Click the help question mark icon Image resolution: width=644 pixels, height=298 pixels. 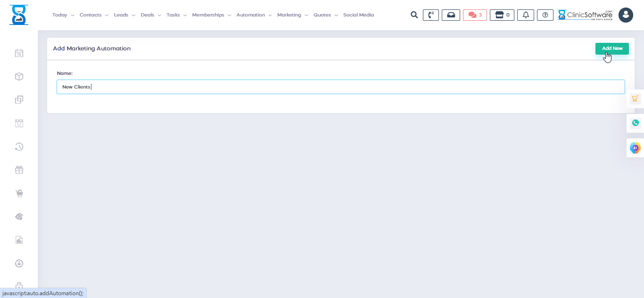(545, 15)
